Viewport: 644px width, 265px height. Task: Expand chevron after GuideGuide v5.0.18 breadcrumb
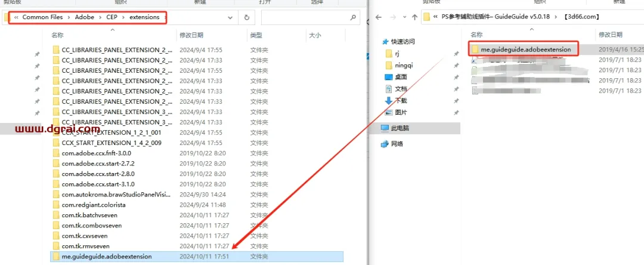(x=556, y=17)
